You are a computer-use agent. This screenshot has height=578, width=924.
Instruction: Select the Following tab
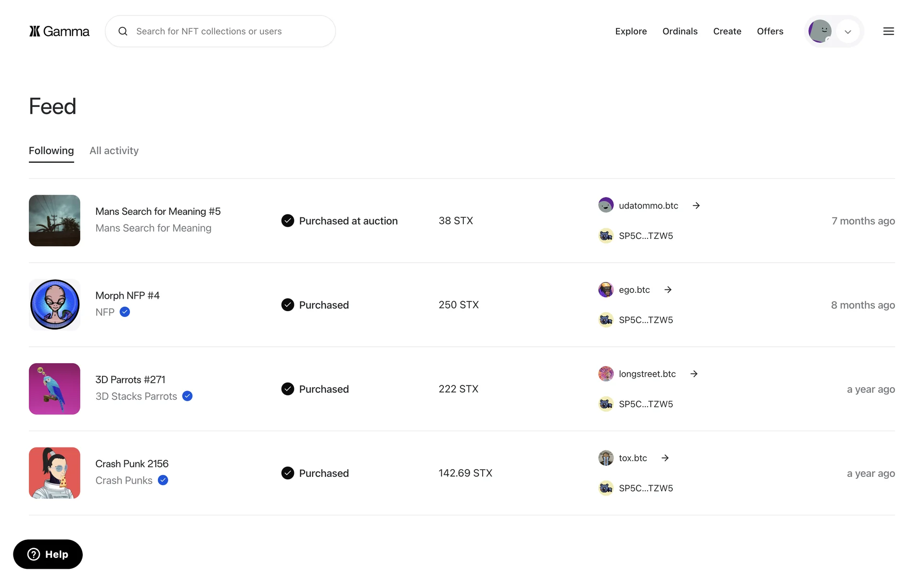click(x=51, y=151)
